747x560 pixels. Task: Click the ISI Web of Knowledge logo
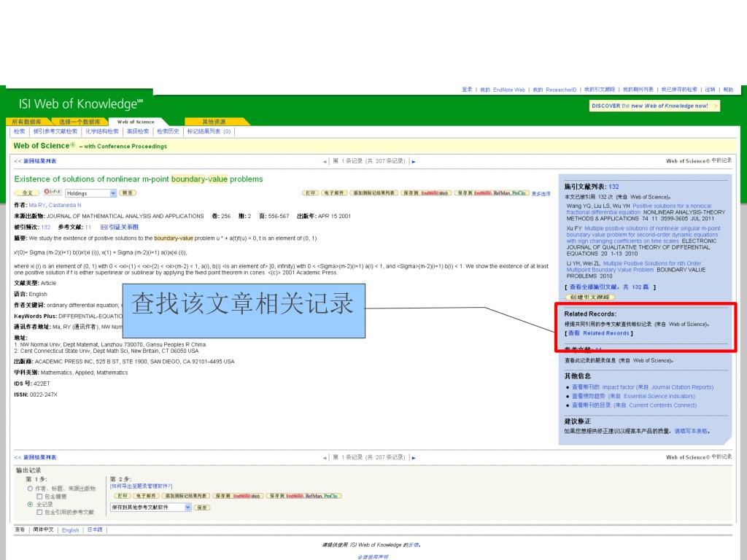point(80,104)
